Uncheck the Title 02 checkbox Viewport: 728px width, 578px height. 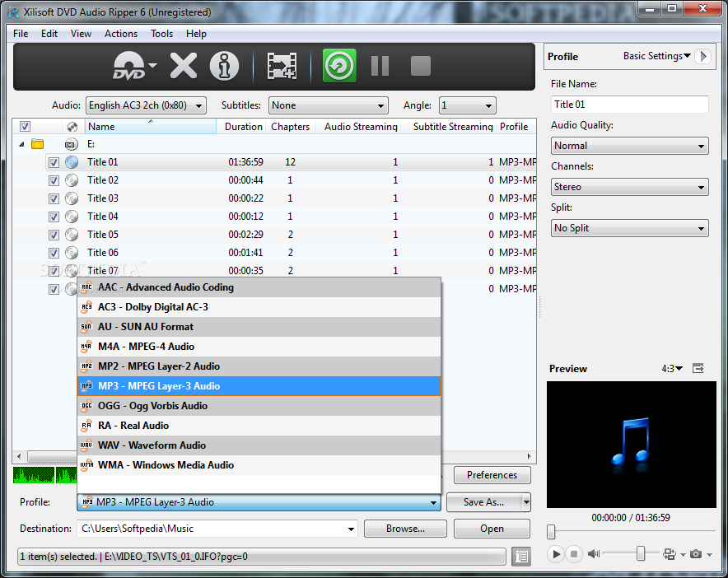point(54,180)
